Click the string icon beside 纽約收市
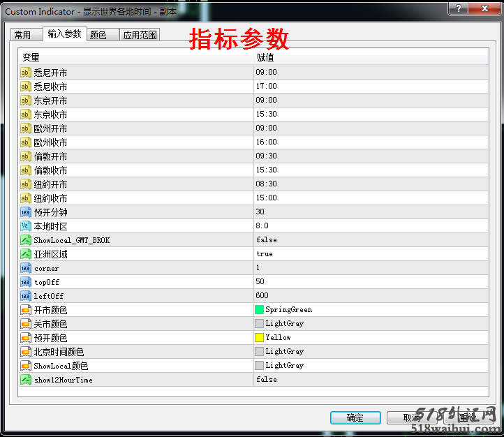 point(25,198)
